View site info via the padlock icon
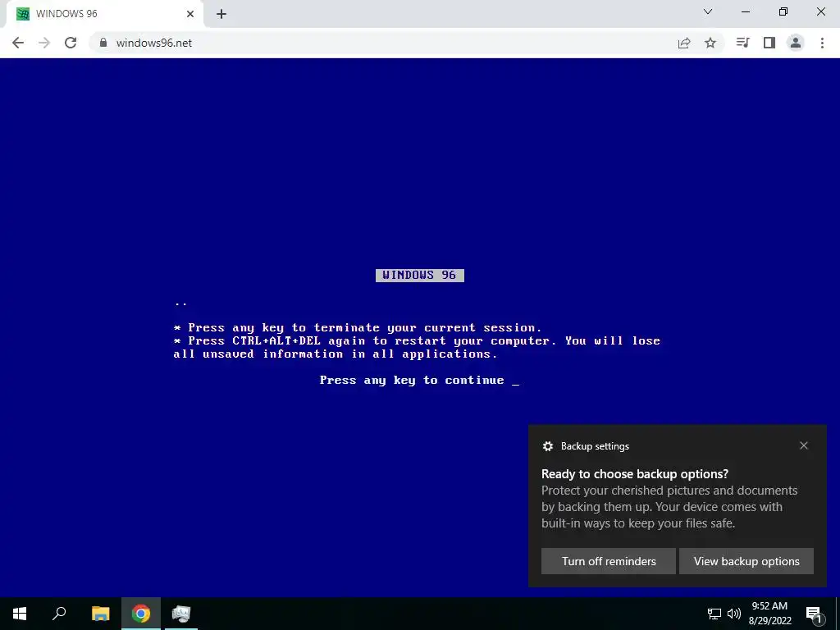840x630 pixels. pyautogui.click(x=103, y=43)
